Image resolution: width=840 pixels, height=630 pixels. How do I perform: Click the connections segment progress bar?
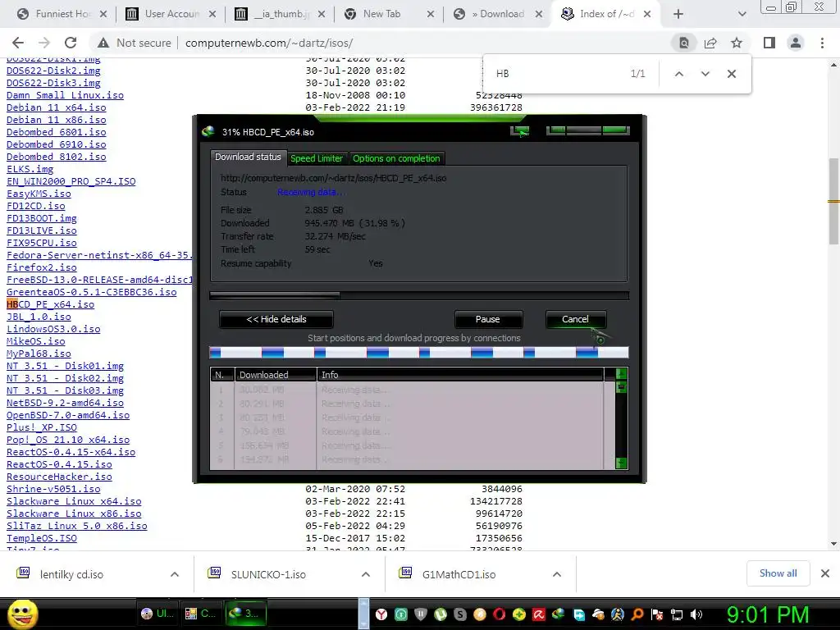419,352
